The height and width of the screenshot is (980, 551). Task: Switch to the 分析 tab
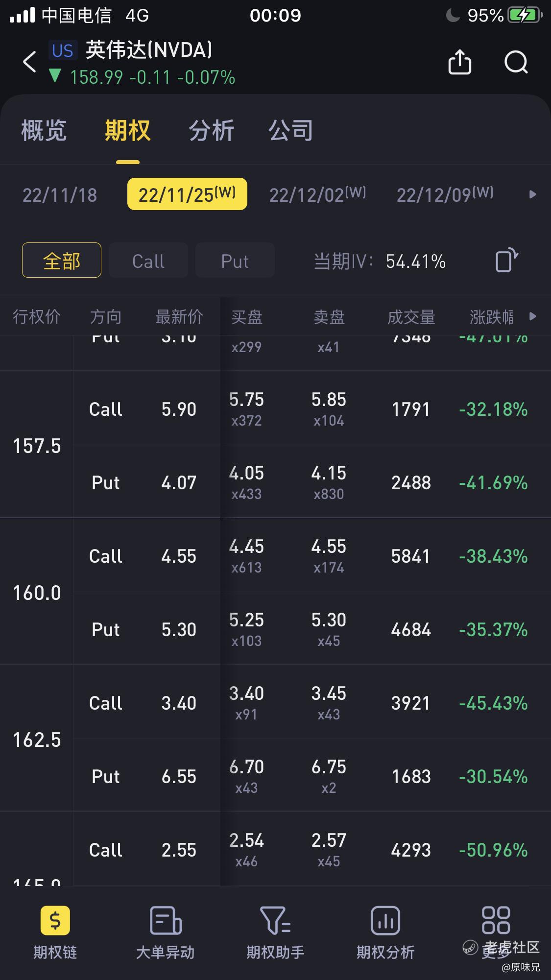tap(212, 131)
